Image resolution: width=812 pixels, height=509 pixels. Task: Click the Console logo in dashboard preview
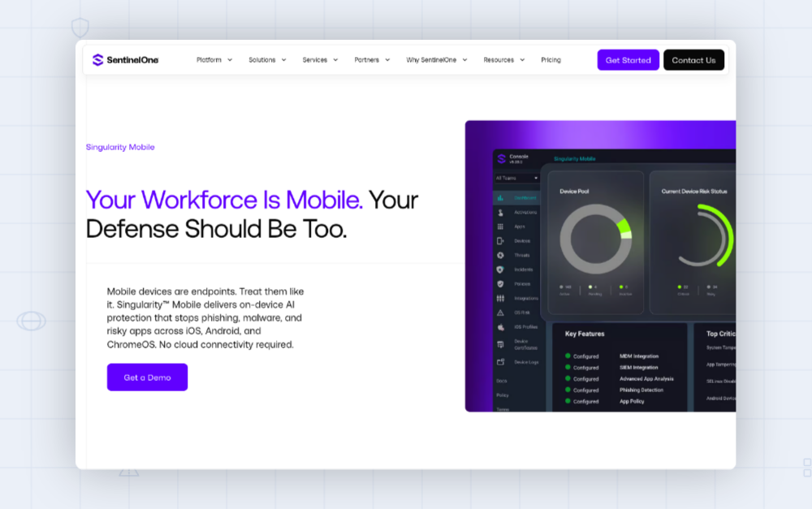[501, 158]
